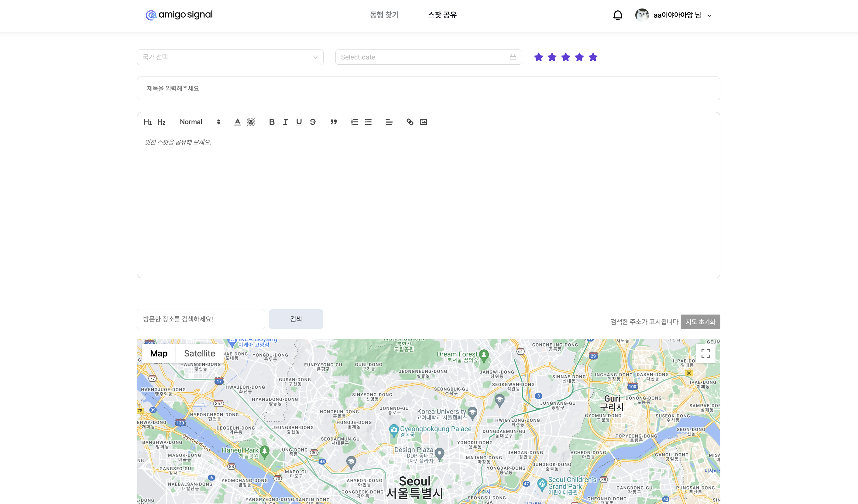Screen dimensions: 858x504
Task: Create an ordered list
Action: (x=355, y=122)
